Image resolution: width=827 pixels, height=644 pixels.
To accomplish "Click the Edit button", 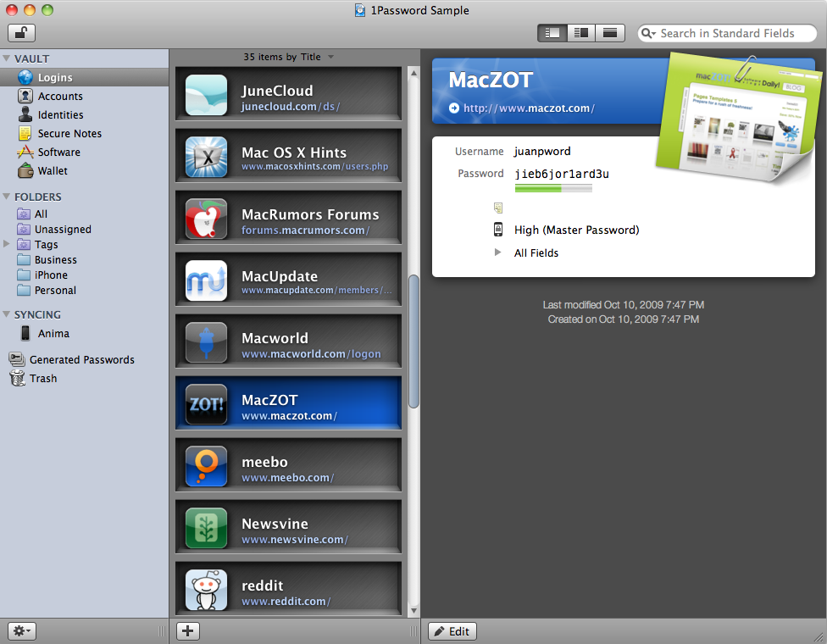I will pos(452,630).
